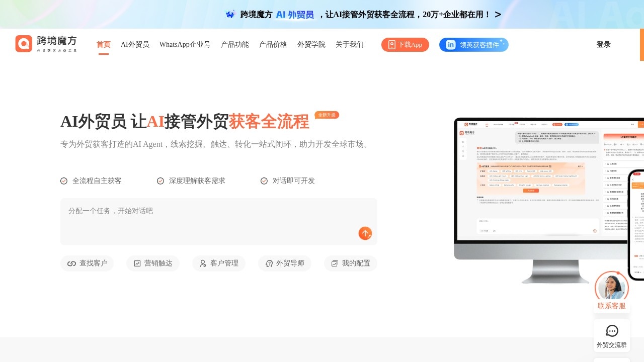Image resolution: width=644 pixels, height=362 pixels.
Task: Click the mascot icon in top banner
Action: click(x=230, y=14)
